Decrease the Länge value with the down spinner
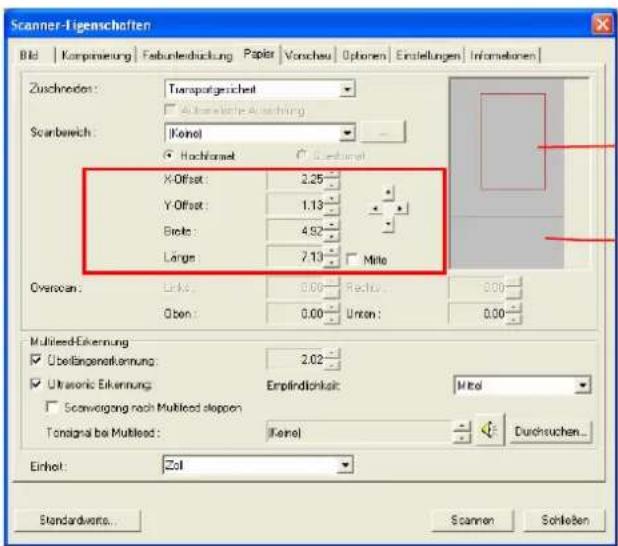 coord(332,262)
